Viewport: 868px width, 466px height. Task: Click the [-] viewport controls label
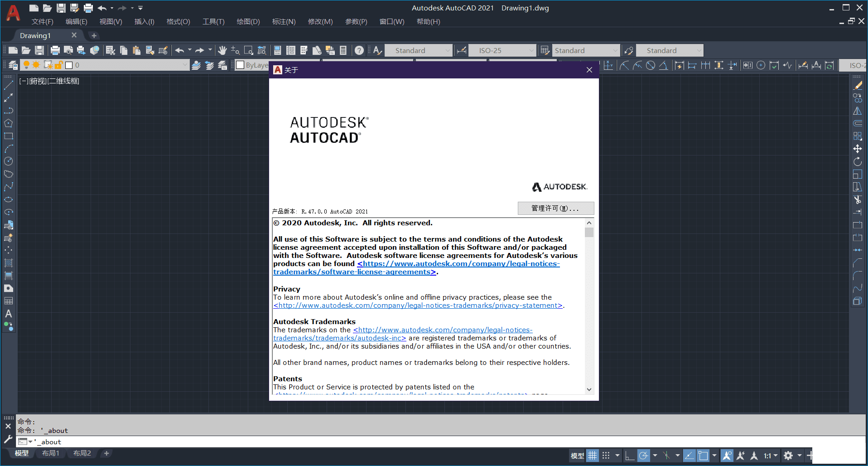[24, 81]
